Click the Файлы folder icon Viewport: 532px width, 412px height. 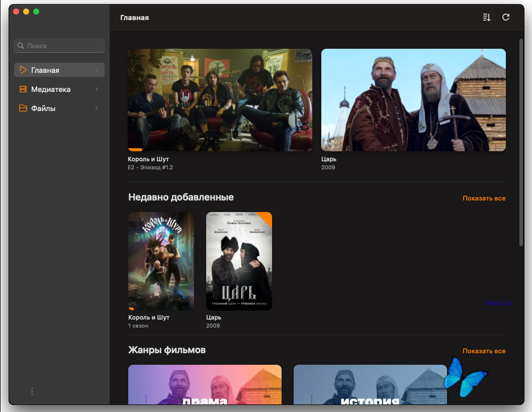[23, 108]
